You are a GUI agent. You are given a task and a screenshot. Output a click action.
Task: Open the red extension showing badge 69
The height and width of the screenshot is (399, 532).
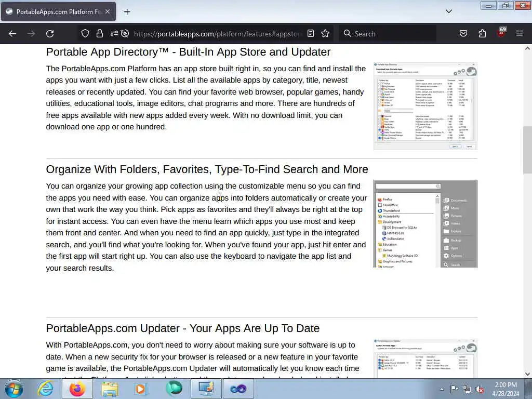click(x=501, y=33)
